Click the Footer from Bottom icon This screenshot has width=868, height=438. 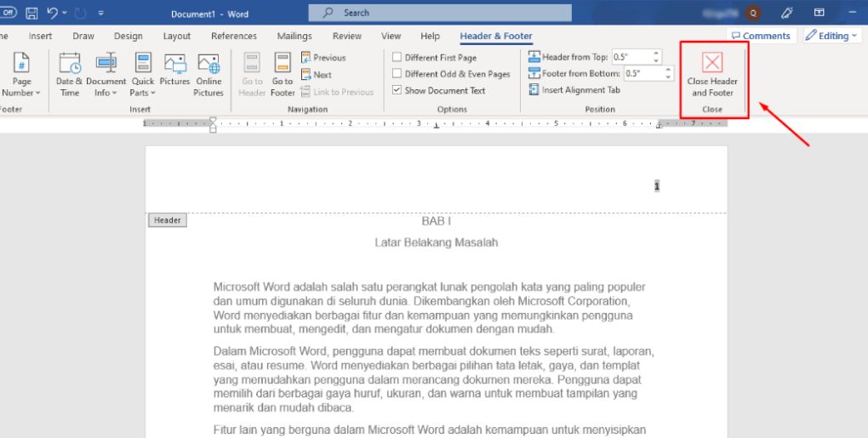point(534,73)
